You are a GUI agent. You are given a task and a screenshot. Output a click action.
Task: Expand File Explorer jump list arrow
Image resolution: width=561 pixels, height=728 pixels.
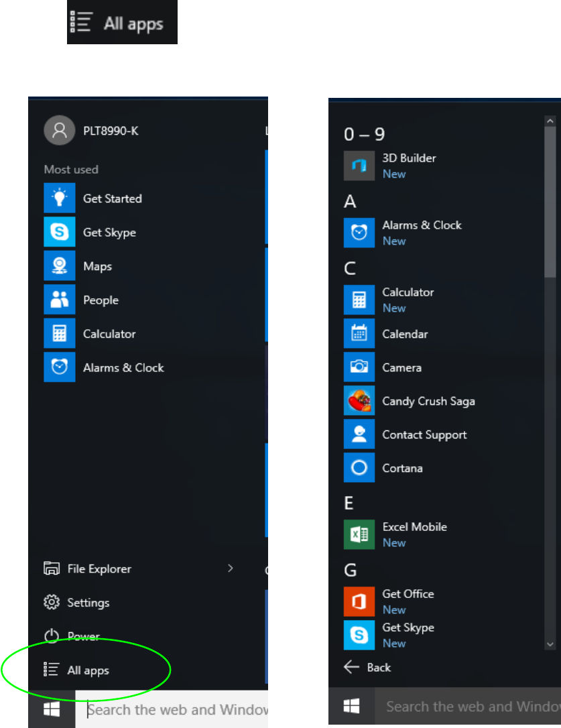[x=231, y=568]
